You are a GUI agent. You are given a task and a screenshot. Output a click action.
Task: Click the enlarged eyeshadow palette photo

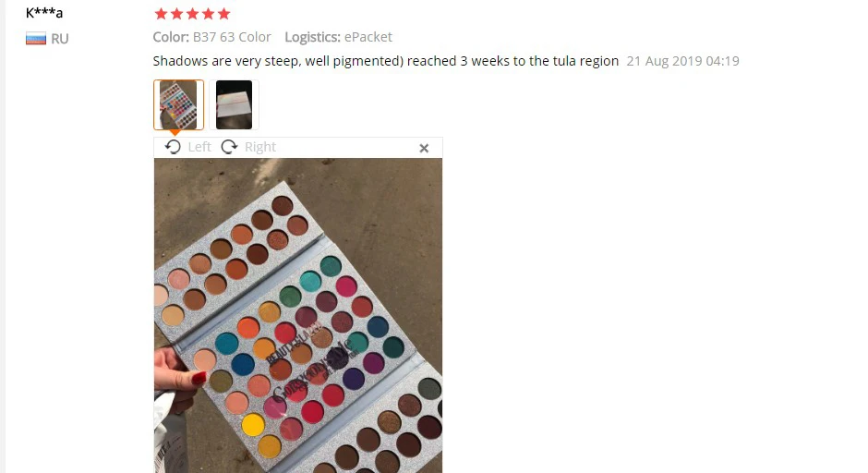coord(298,316)
